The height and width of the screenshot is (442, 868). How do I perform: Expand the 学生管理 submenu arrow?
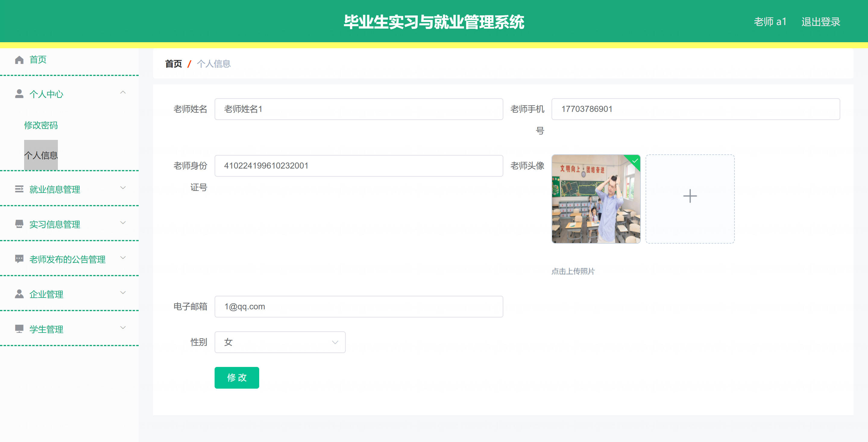[123, 327]
